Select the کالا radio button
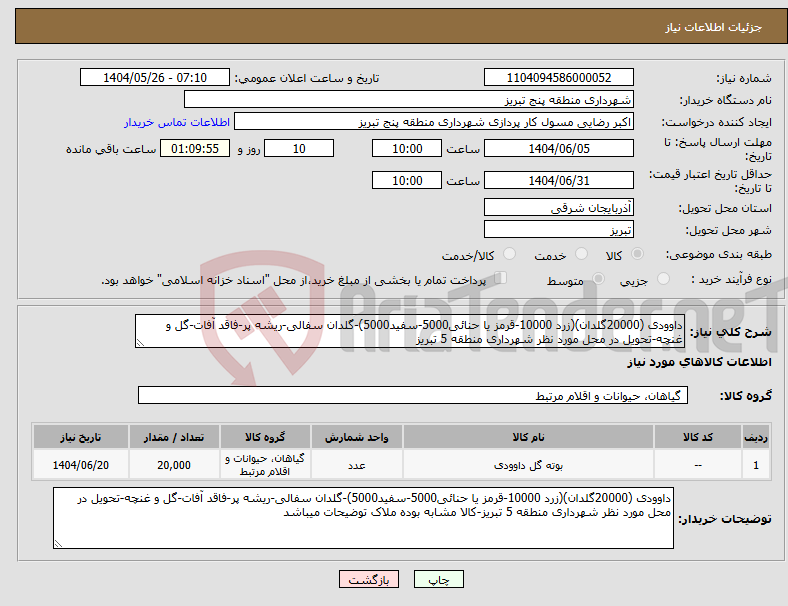Viewport: 788px width, 606px height. [637, 254]
